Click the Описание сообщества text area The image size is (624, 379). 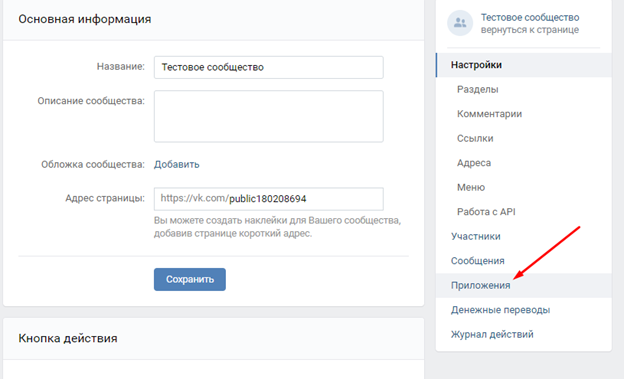point(269,116)
